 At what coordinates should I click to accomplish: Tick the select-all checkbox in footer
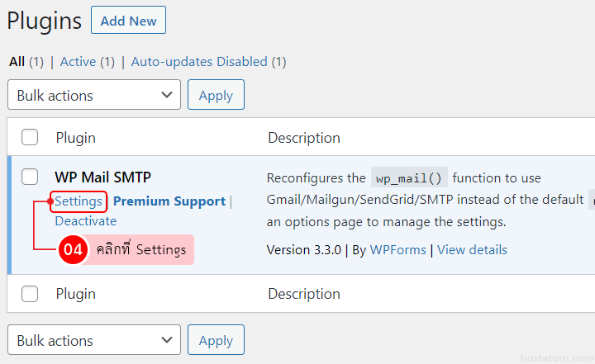click(x=30, y=294)
